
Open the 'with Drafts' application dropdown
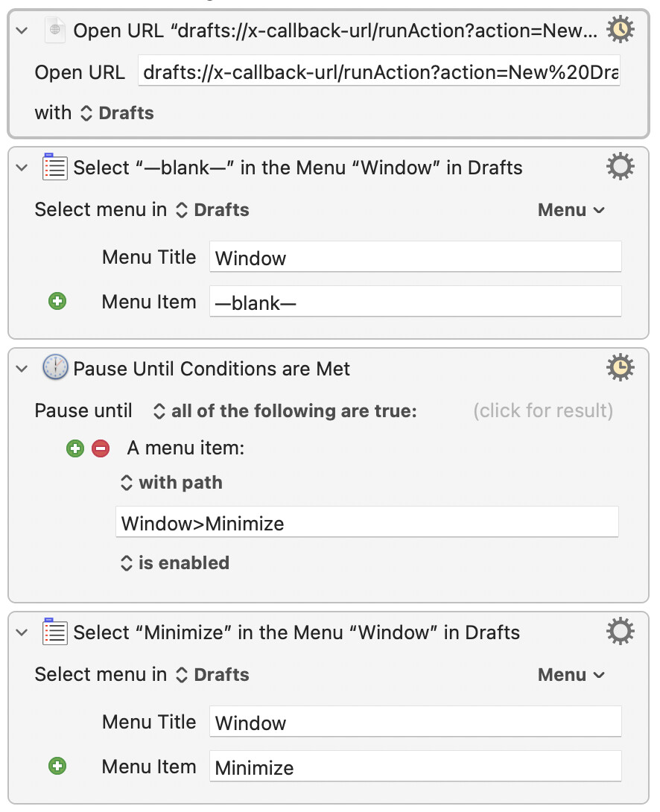117,113
